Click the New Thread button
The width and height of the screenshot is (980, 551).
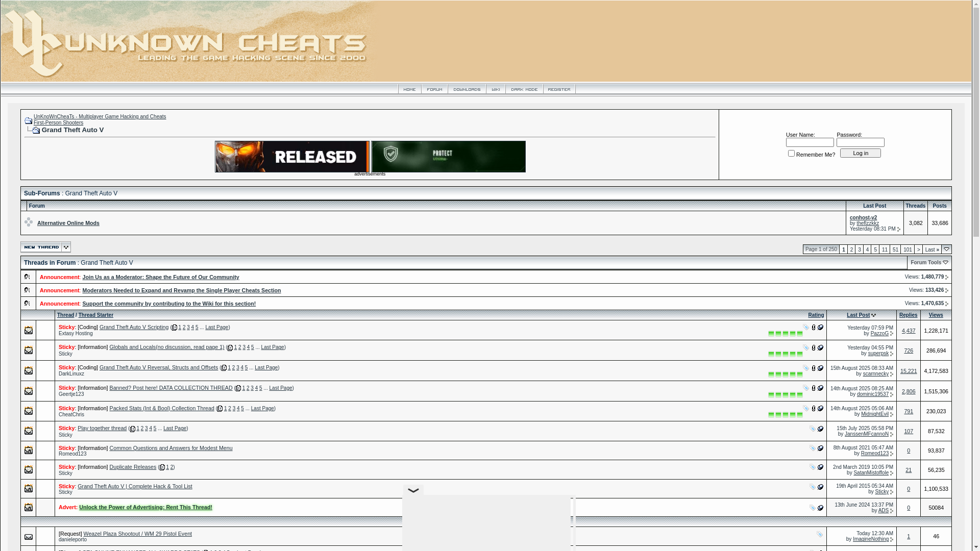pyautogui.click(x=46, y=247)
